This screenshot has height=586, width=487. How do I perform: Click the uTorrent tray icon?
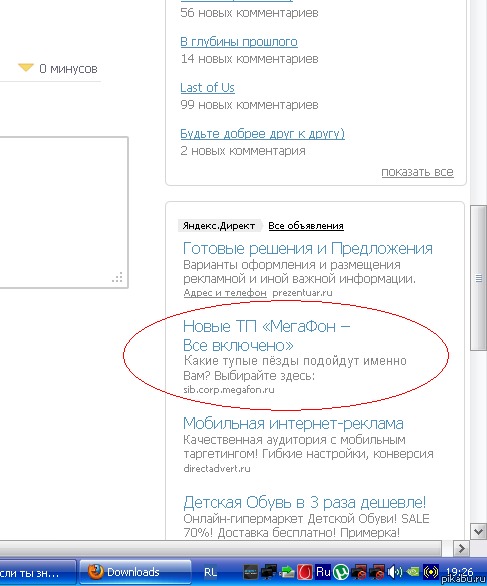[x=341, y=572]
